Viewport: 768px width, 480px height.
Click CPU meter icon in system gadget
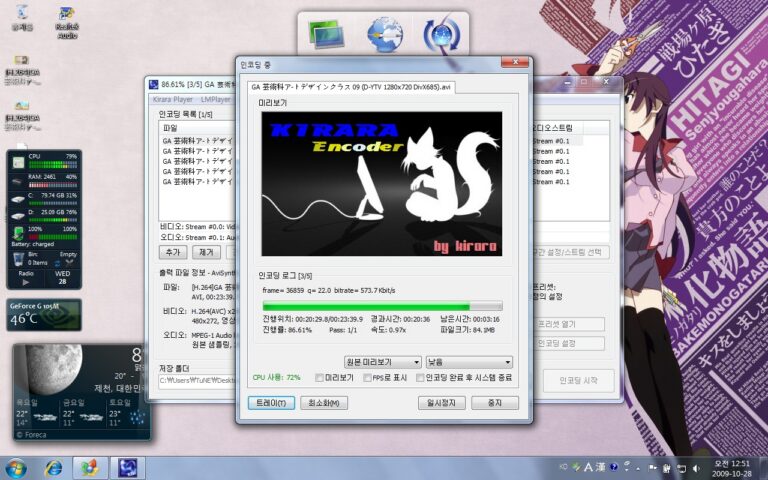18,162
